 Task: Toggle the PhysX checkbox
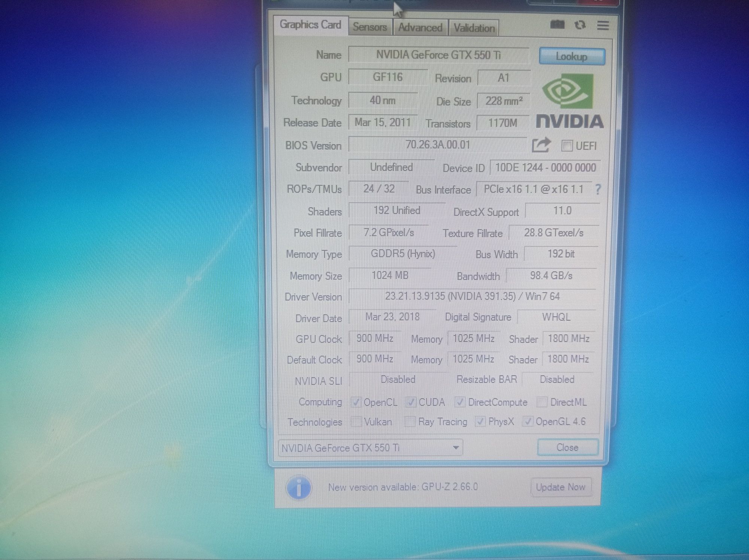480,421
